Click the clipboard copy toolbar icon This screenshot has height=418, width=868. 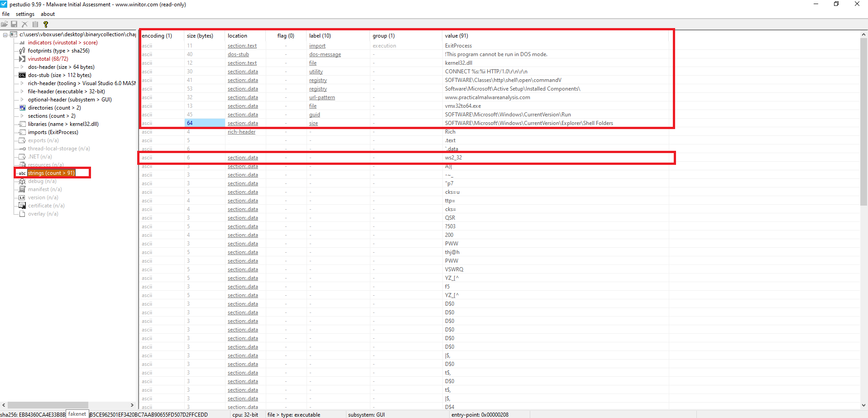tap(35, 24)
